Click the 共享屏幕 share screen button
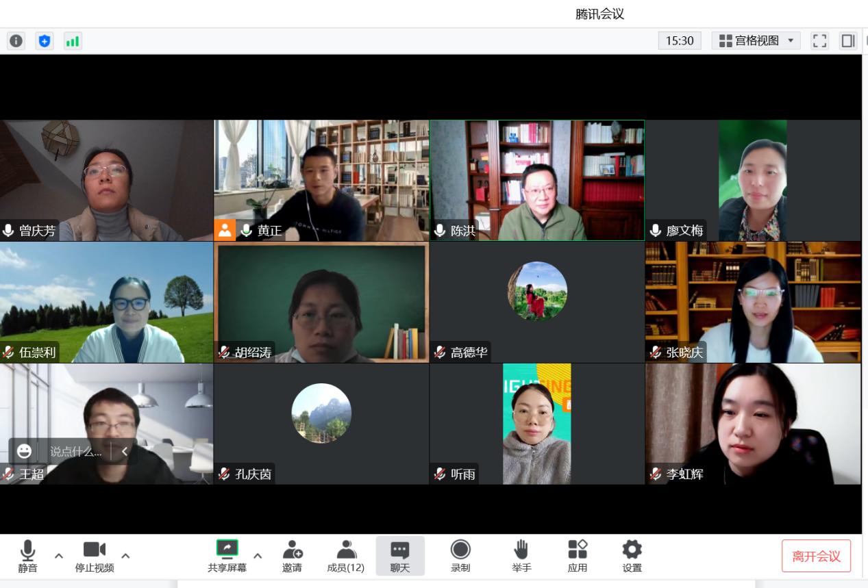Viewport: 868px width, 588px height. 227,556
